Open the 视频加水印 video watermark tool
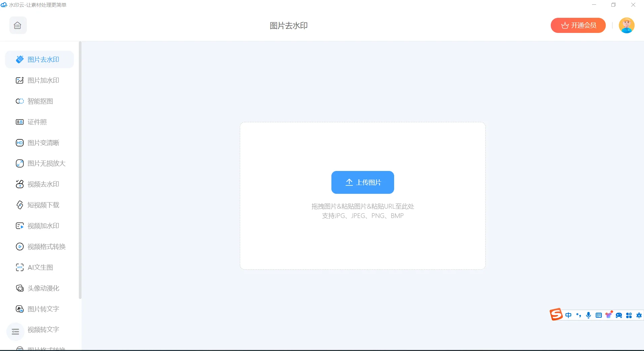 click(43, 226)
